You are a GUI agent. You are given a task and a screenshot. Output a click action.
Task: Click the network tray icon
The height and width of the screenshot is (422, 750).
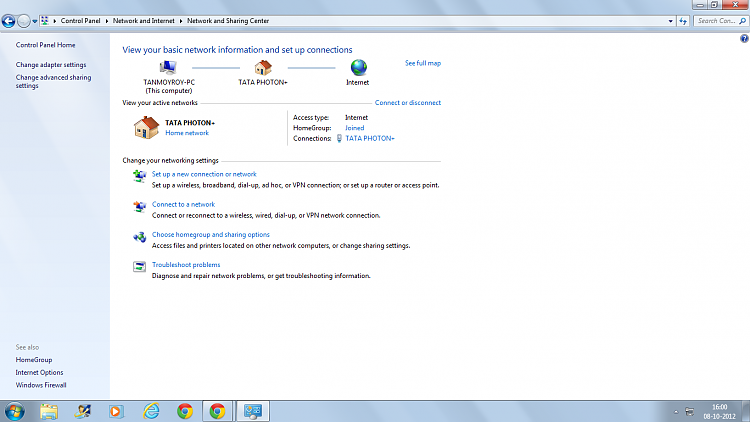pos(689,412)
